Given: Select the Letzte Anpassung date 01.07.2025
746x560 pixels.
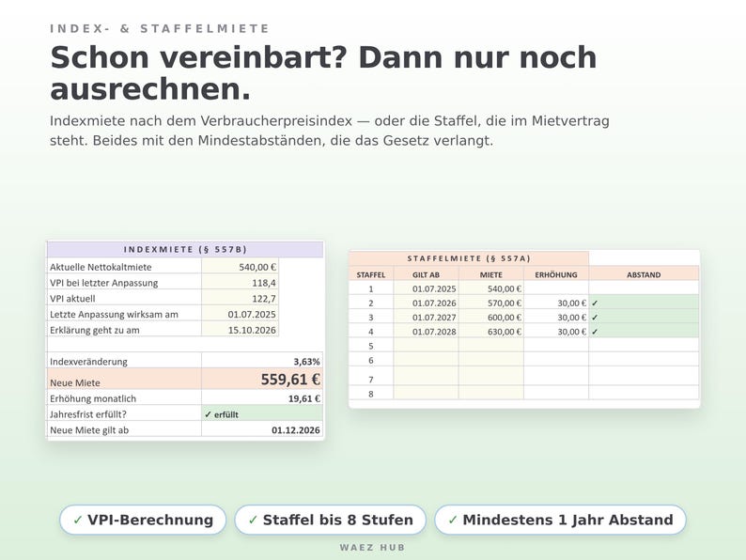Looking at the screenshot, I should point(240,314).
